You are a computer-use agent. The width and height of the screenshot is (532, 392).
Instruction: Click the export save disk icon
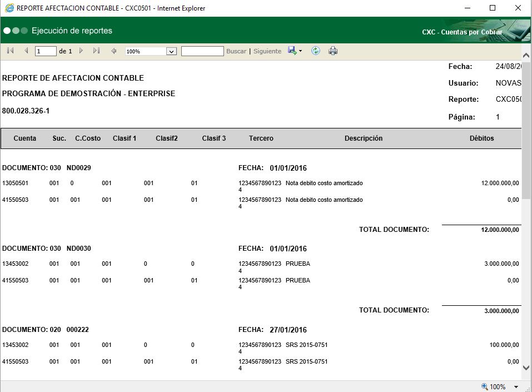[x=292, y=51]
